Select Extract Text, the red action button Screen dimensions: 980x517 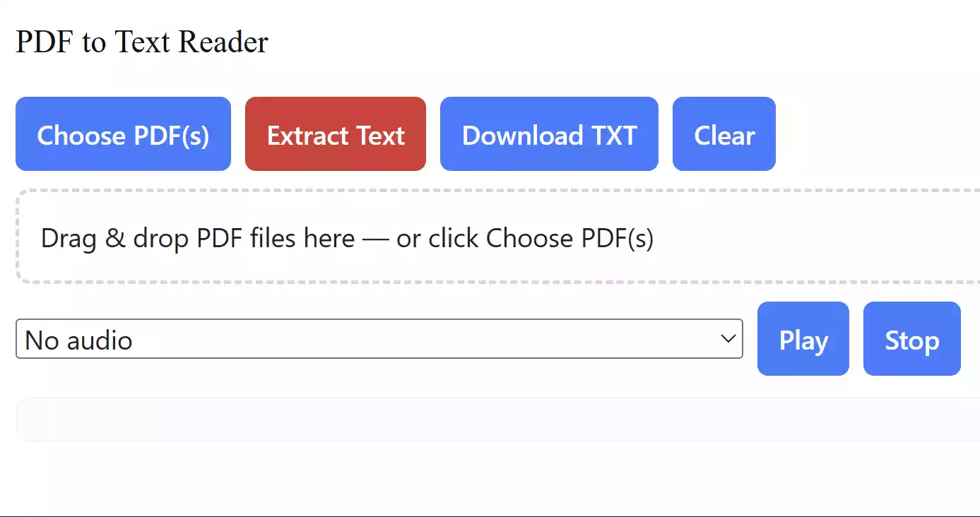tap(335, 133)
